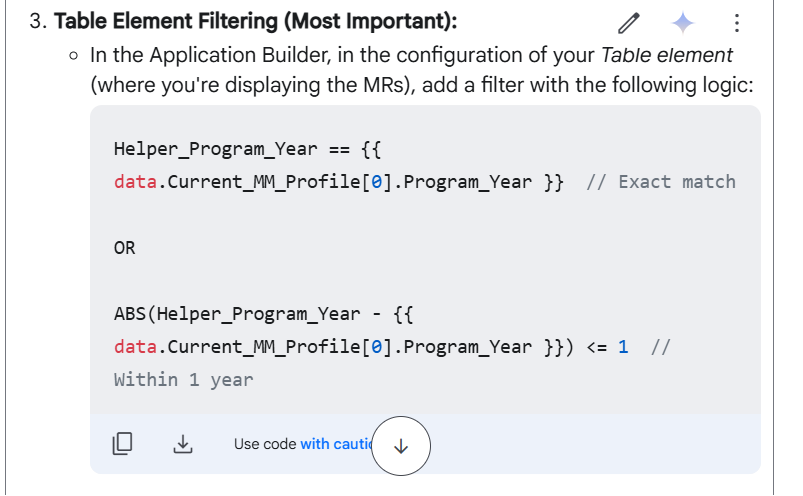Click the "<=" operator in the code

pyautogui.click(x=597, y=348)
